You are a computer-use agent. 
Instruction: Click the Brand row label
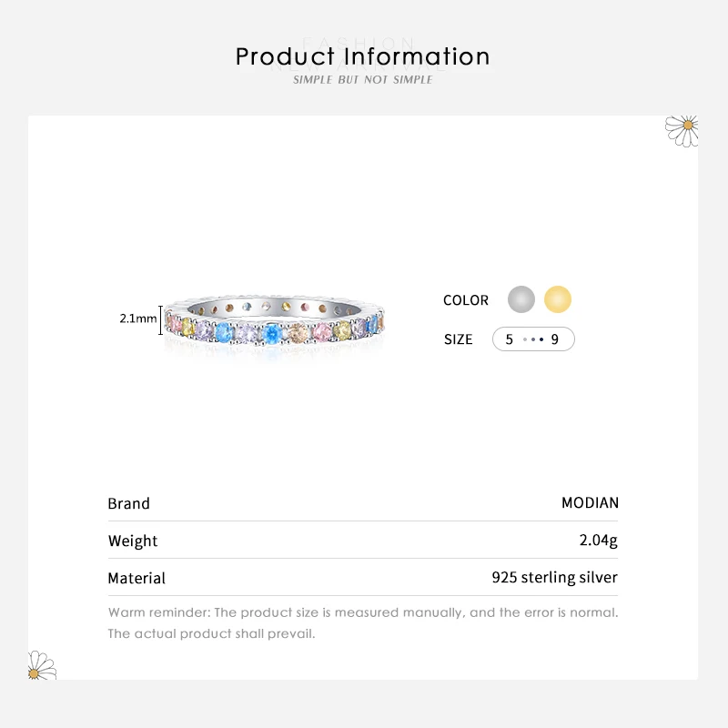[x=129, y=503]
